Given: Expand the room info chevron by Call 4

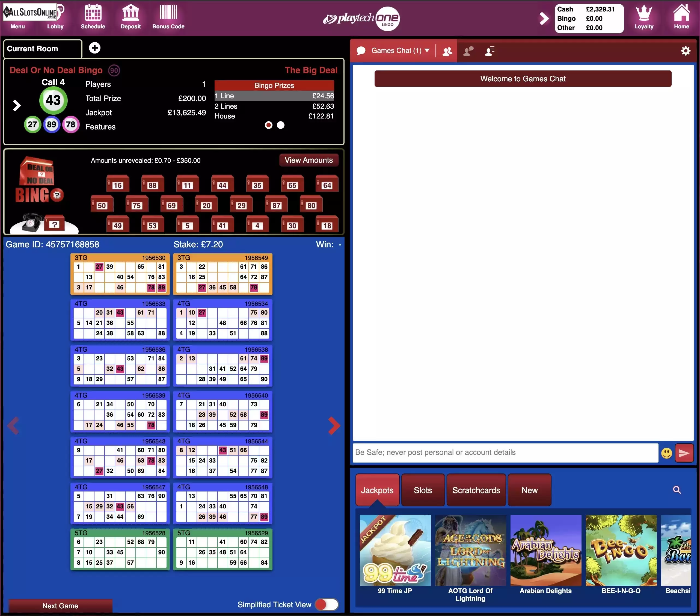Looking at the screenshot, I should click(16, 105).
